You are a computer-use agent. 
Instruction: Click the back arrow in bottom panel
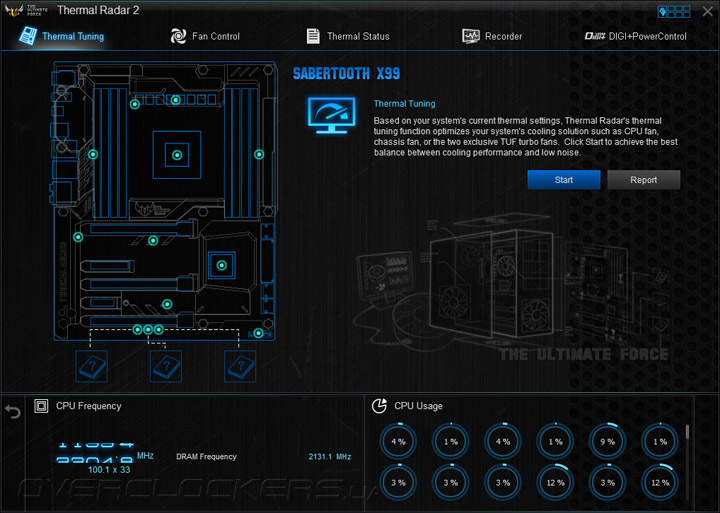[12, 412]
